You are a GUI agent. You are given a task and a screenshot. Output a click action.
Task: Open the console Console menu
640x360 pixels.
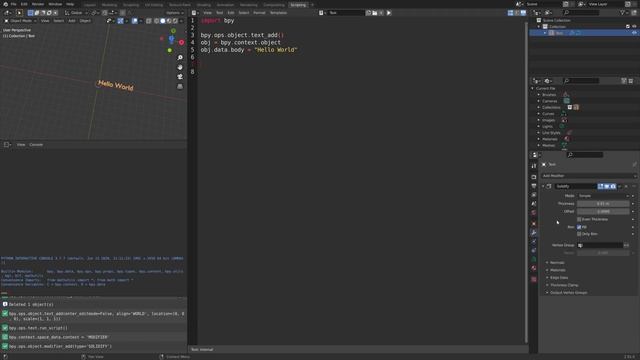pyautogui.click(x=36, y=144)
